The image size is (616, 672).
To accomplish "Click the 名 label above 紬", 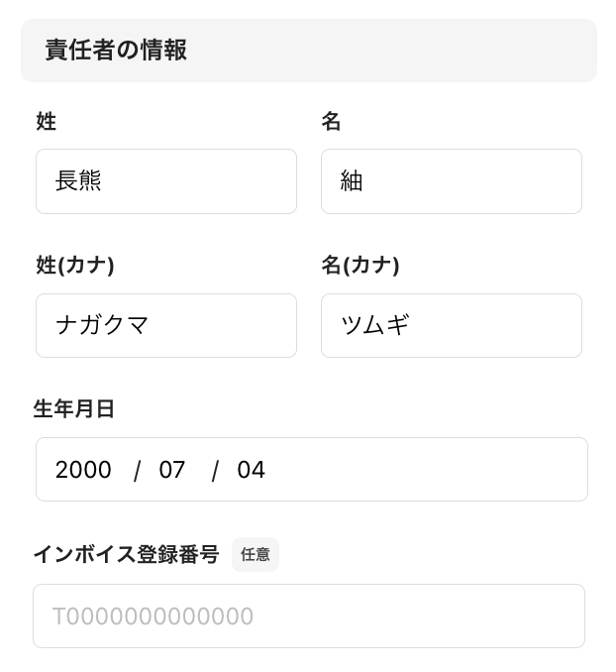I will pos(331,121).
